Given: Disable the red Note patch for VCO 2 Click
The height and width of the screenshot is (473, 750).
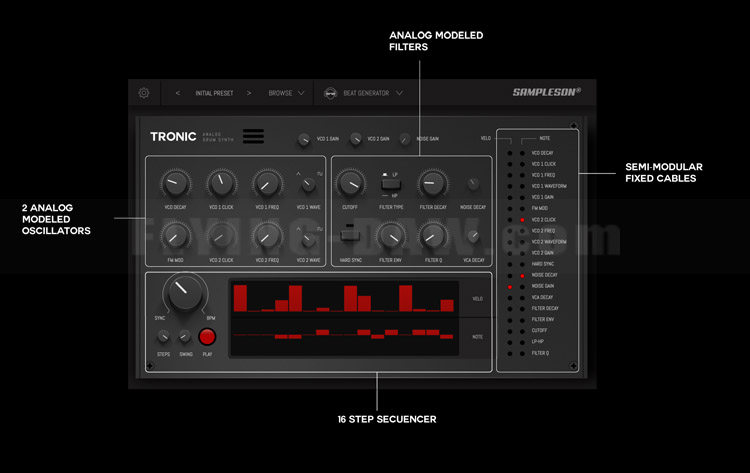Looking at the screenshot, I should [x=522, y=220].
